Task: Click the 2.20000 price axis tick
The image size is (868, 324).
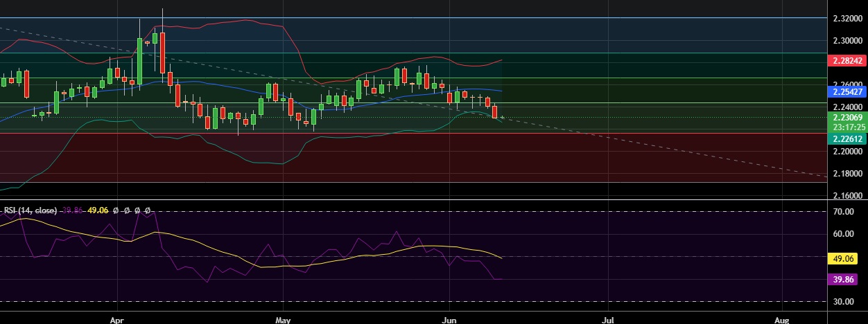Action: pyautogui.click(x=849, y=151)
